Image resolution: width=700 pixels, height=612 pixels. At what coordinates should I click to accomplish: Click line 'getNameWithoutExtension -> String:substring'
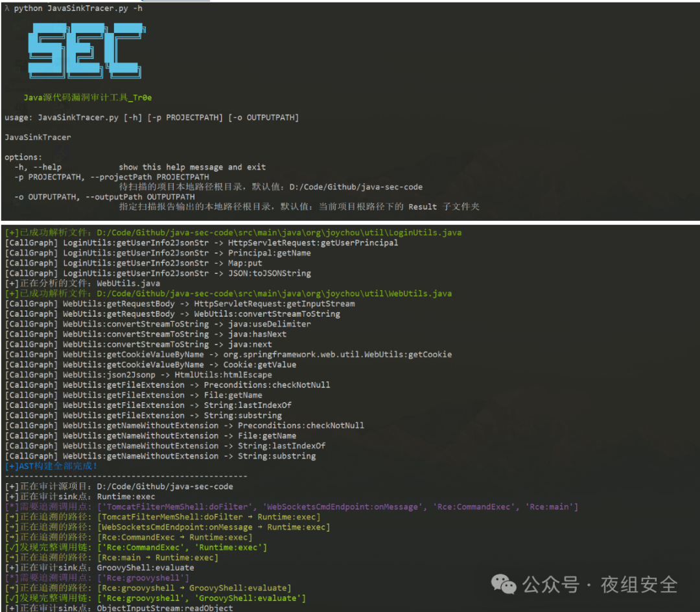click(x=160, y=457)
